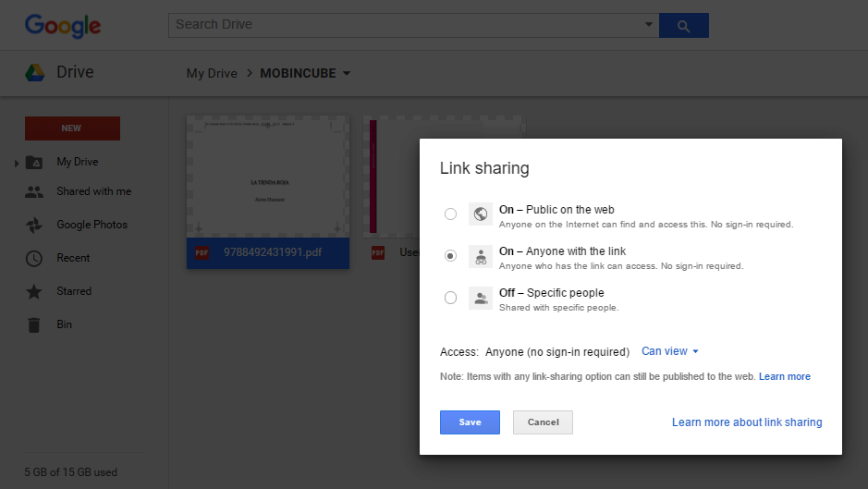The image size is (868, 489).
Task: Click the PDF icon of 9788492431991.pdf
Action: tap(202, 253)
